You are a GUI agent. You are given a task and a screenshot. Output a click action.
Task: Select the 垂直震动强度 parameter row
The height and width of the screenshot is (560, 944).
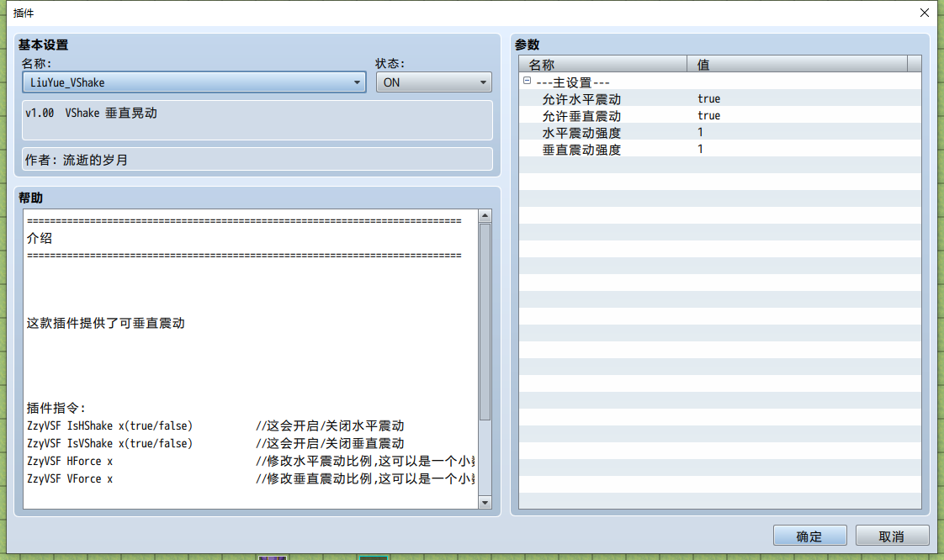click(x=720, y=149)
